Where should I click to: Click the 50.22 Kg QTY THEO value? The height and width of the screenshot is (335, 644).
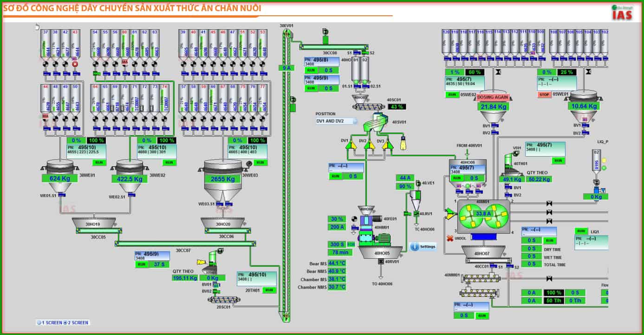(x=539, y=179)
